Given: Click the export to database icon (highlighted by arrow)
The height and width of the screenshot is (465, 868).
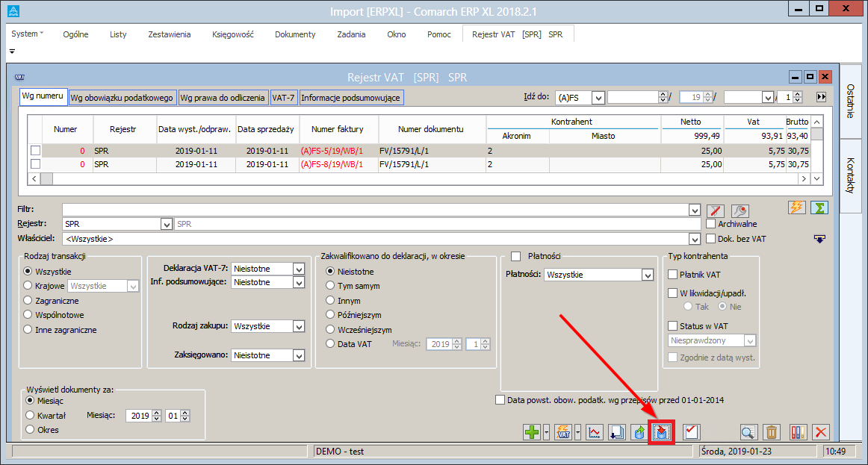Looking at the screenshot, I should (x=661, y=431).
